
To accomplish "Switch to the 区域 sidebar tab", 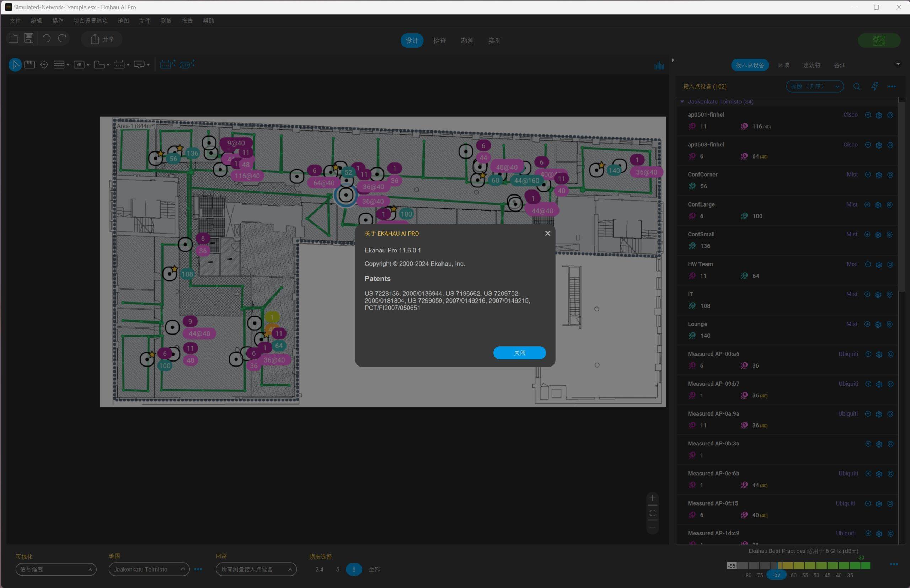I will click(784, 65).
